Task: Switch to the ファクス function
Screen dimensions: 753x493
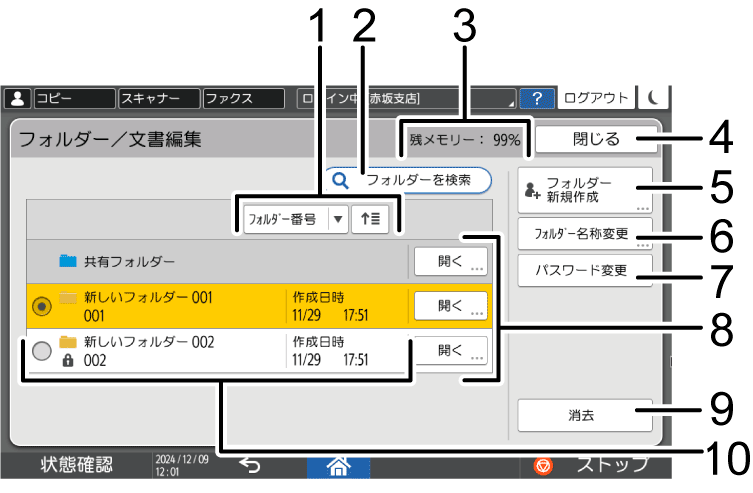Action: click(244, 98)
